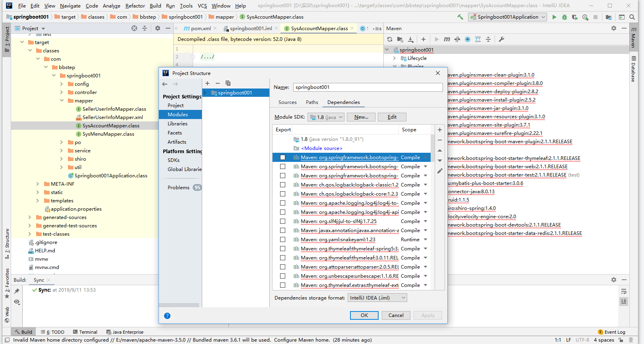
Task: Reimport all Maven projects icon
Action: (x=390, y=39)
